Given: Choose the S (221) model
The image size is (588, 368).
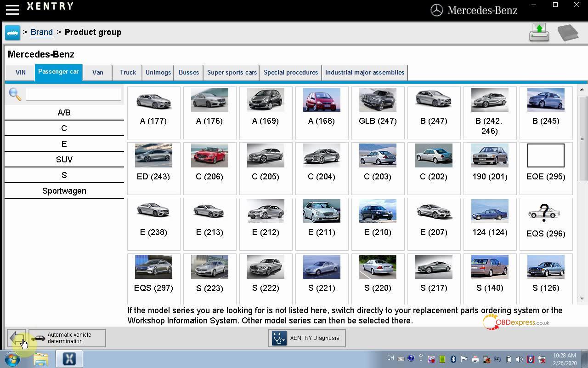Looking at the screenshot, I should (322, 278).
